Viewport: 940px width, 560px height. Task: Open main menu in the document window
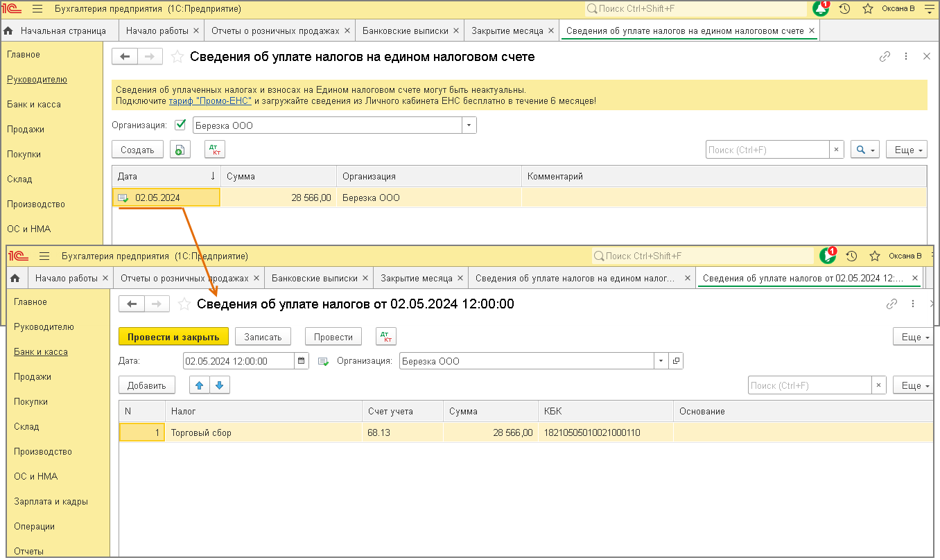tap(44, 256)
